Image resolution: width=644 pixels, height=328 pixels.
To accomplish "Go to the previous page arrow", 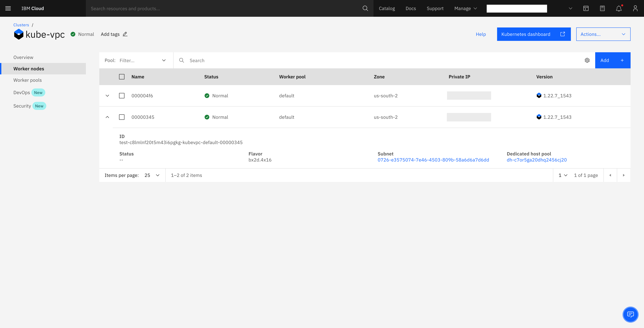I will (610, 175).
